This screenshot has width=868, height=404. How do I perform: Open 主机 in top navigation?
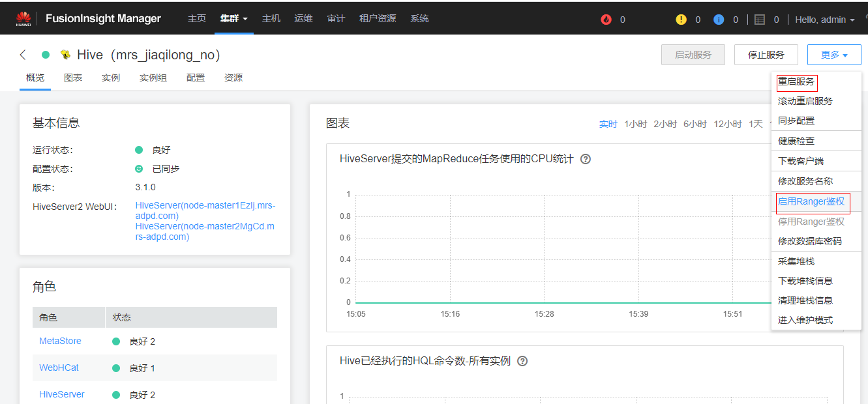(271, 19)
